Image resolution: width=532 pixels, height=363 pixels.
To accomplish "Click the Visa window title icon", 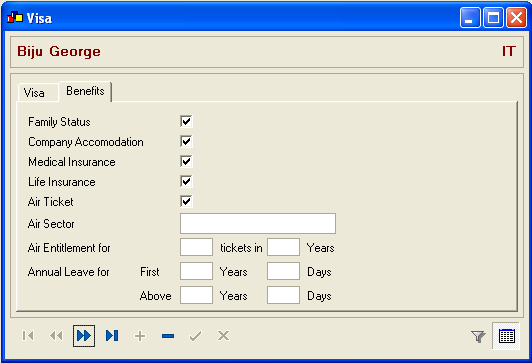I will pos(15,17).
